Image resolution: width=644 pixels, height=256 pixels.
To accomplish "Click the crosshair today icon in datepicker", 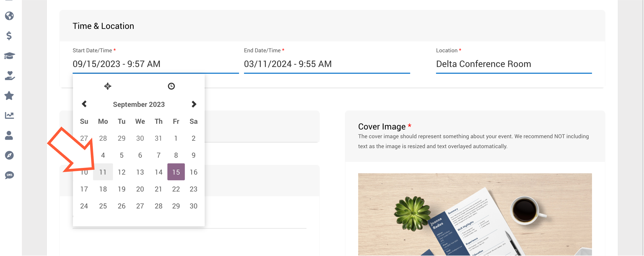I will tap(108, 86).
